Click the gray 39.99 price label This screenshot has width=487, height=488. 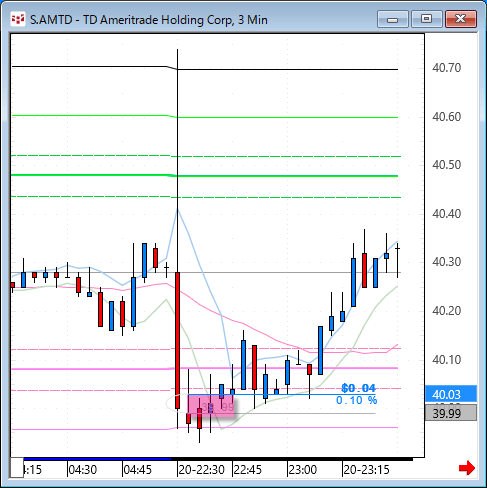(x=451, y=413)
